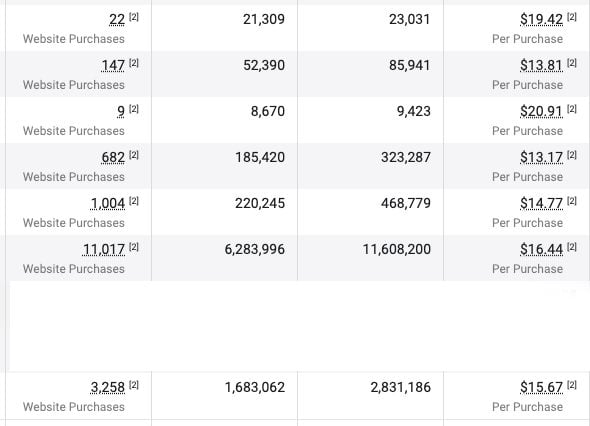Click the 1,004 website purchases value

(x=108, y=204)
